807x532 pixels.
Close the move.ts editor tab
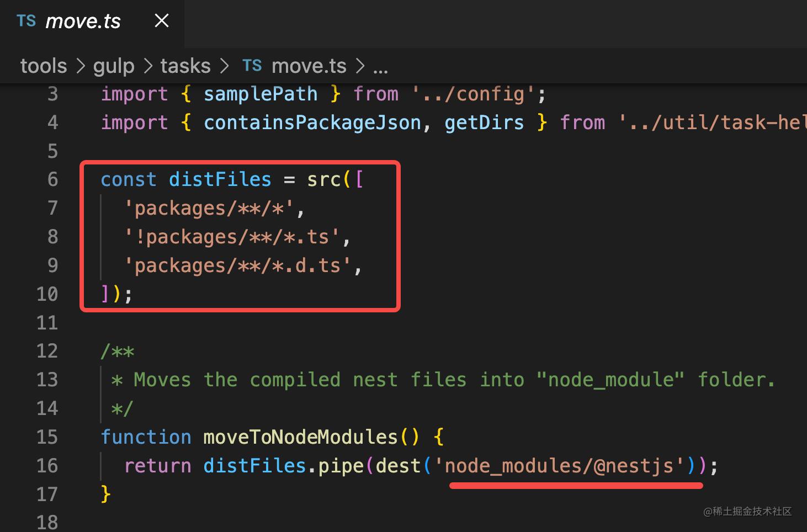pos(162,21)
